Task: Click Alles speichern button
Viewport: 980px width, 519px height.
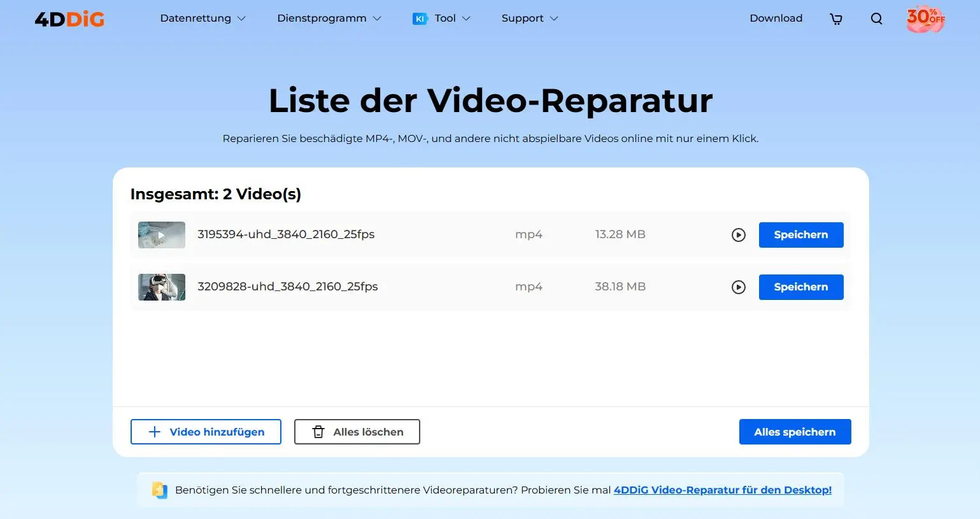Action: click(x=794, y=432)
